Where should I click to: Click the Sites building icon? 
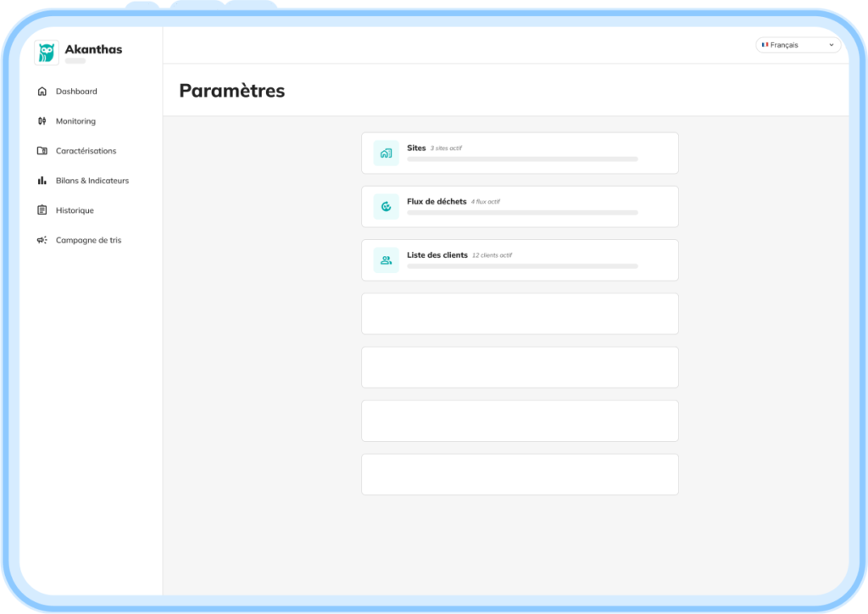pyautogui.click(x=386, y=153)
